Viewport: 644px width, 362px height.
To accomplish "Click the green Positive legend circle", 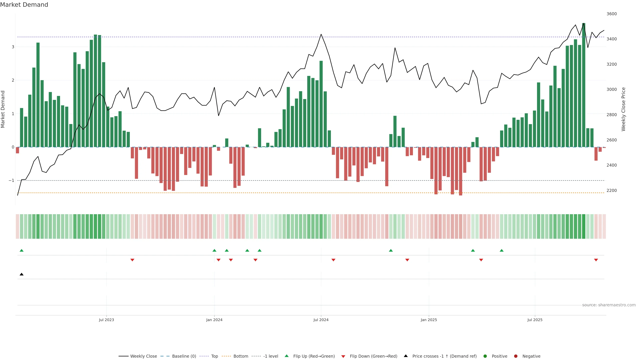I will 485,356.
